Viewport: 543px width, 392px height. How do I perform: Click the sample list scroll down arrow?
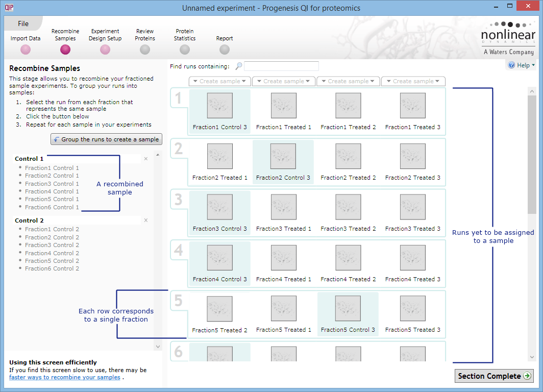point(158,346)
